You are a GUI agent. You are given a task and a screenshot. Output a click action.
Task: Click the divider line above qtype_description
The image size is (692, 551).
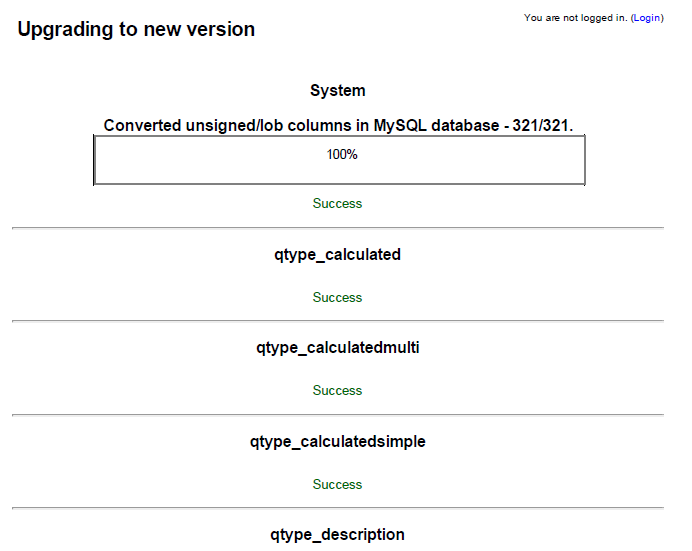coord(338,508)
